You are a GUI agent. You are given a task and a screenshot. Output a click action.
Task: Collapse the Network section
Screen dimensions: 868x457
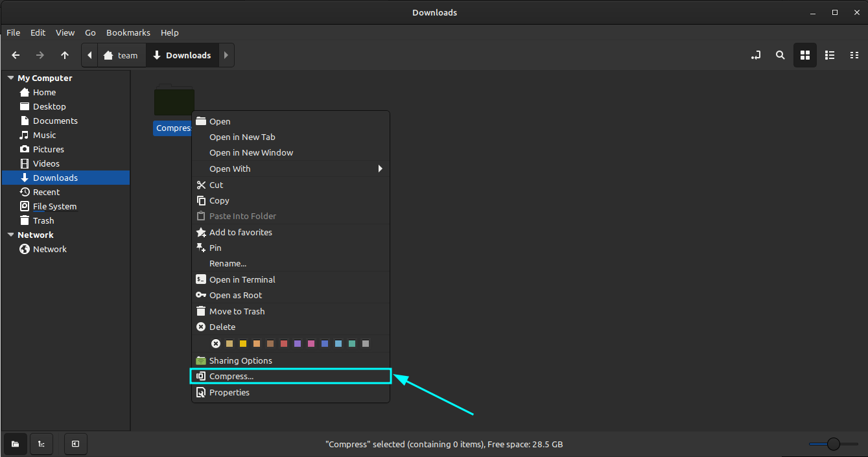pyautogui.click(x=10, y=235)
